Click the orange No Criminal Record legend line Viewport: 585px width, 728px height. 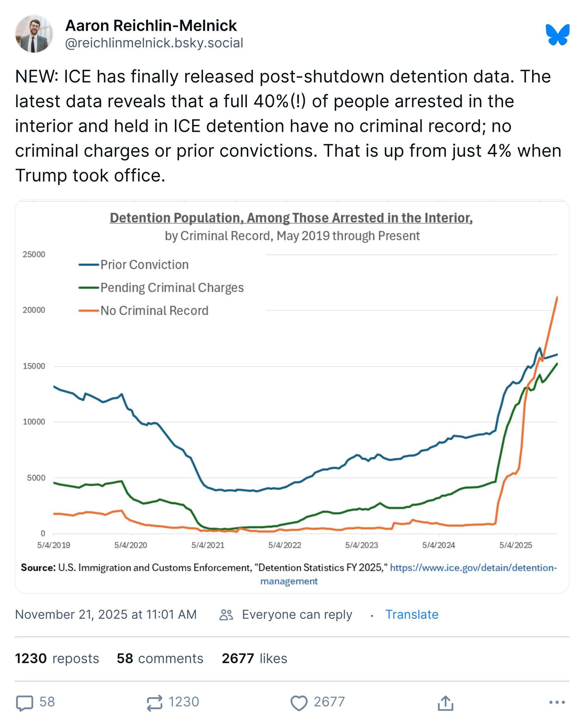89,311
